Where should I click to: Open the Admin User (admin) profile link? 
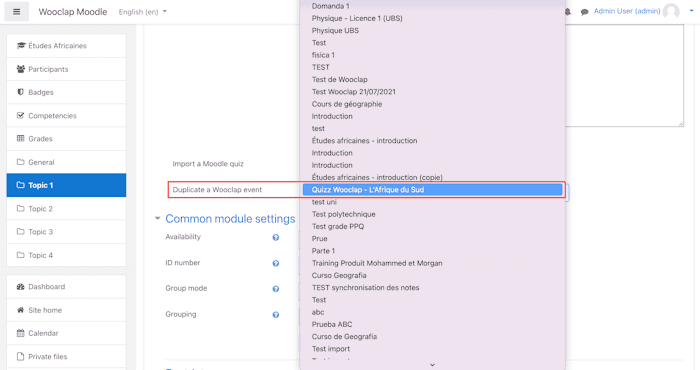click(627, 11)
